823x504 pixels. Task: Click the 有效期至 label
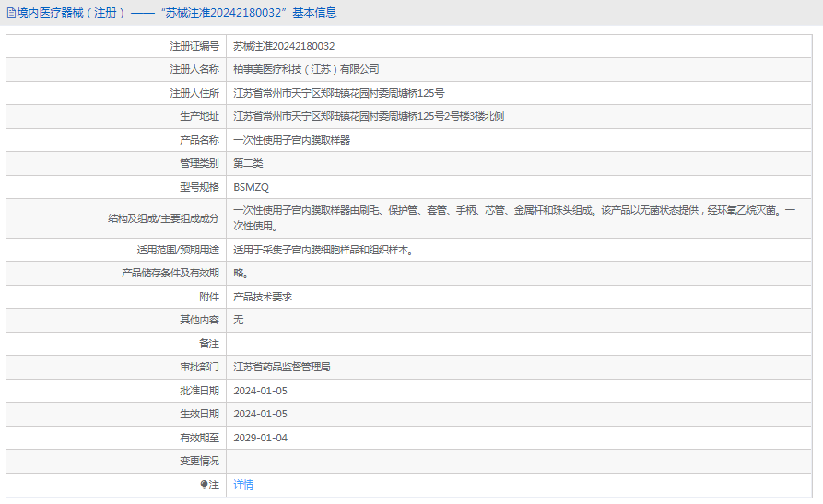click(x=199, y=438)
